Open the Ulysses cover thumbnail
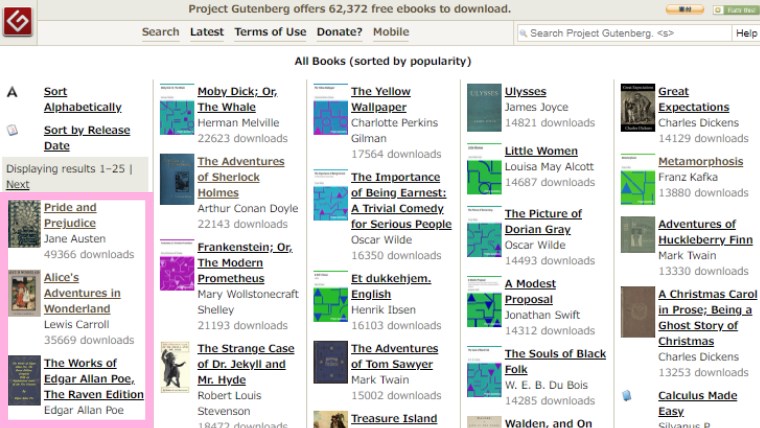This screenshot has width=760, height=428. pyautogui.click(x=484, y=108)
